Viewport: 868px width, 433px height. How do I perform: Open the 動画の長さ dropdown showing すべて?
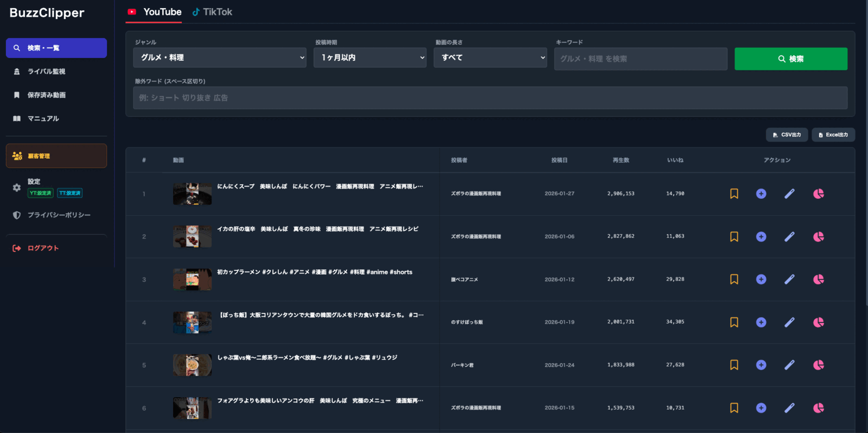(490, 57)
